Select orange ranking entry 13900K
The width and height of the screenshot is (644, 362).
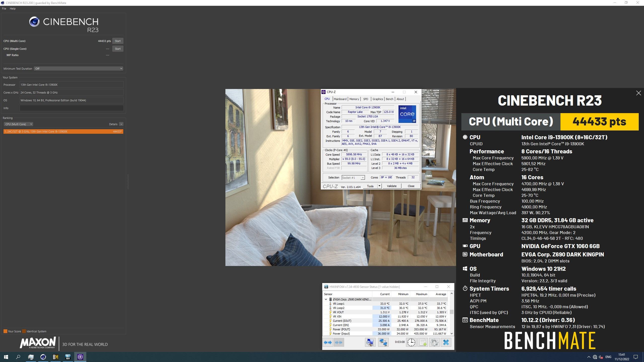click(x=63, y=131)
